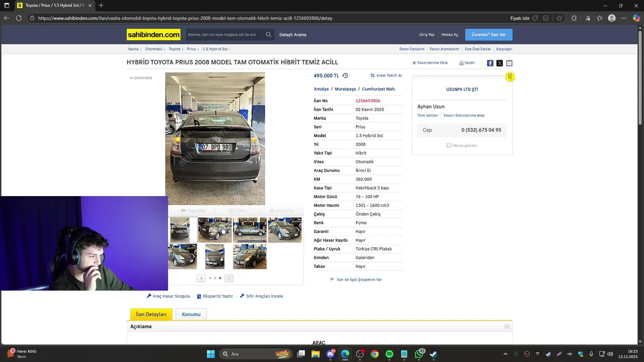Click Kredi Teklifi Al link

coord(386,75)
